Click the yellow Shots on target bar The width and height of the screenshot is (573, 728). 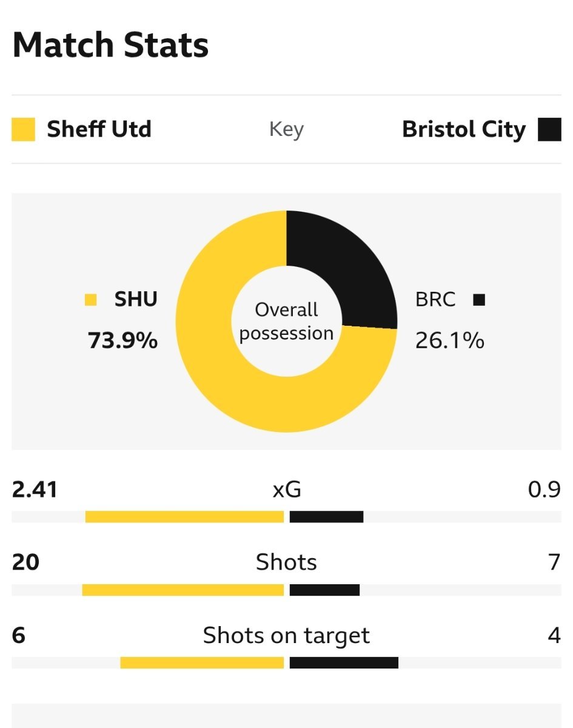202,662
